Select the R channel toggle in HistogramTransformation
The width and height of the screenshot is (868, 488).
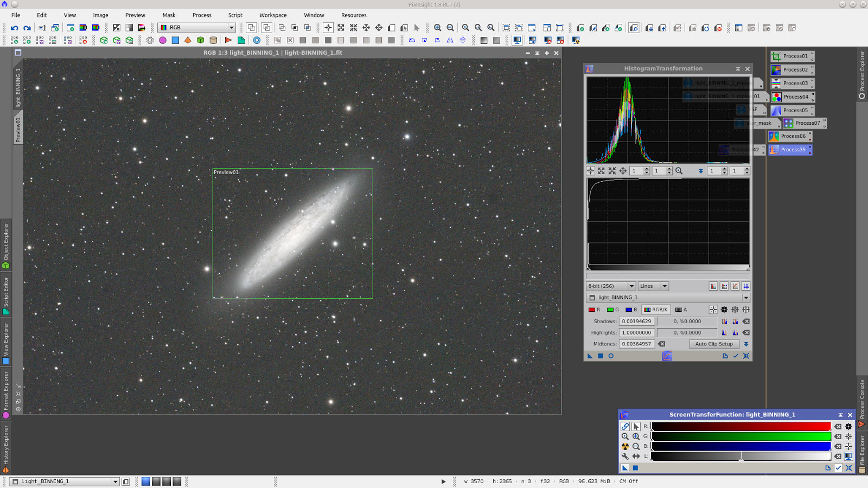tap(595, 309)
